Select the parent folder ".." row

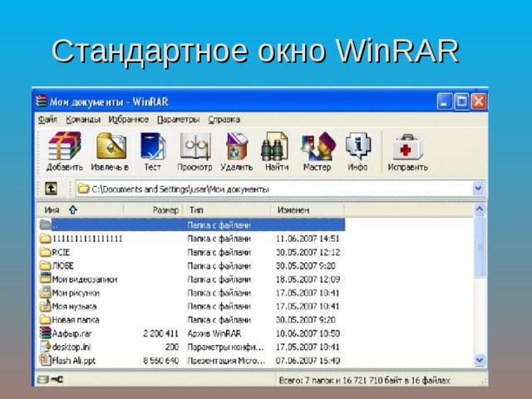click(x=192, y=225)
